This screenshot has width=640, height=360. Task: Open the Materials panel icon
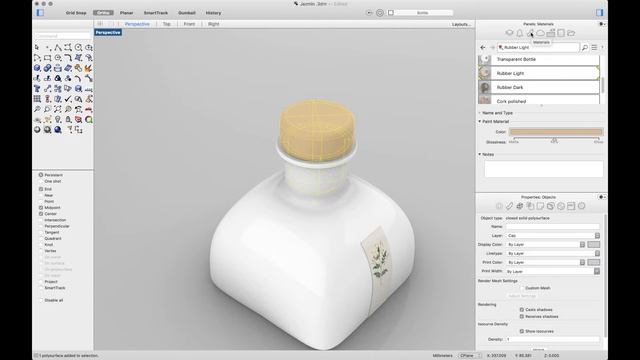click(530, 33)
